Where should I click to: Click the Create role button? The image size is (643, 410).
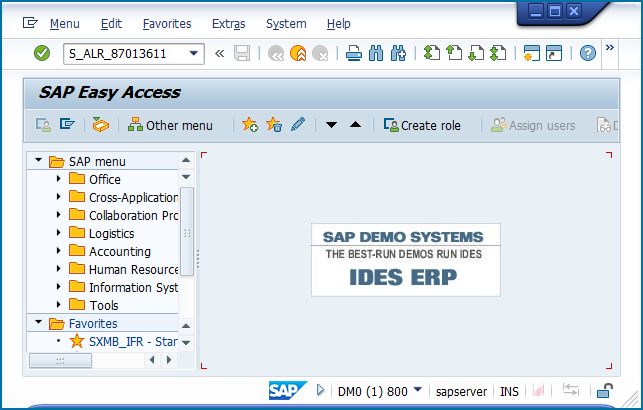(x=421, y=125)
